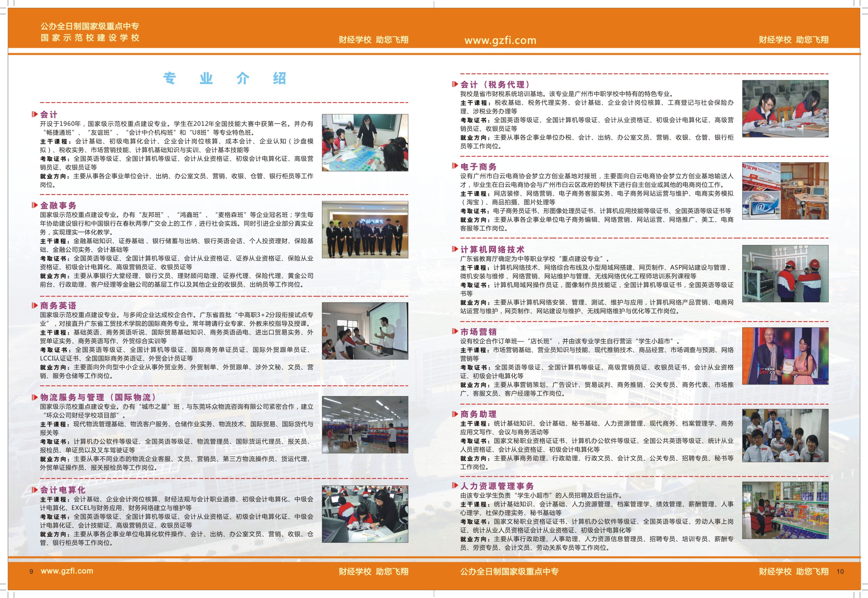This screenshot has width=868, height=598.
Task: Click 国家示范校建设学校 in top header
Action: [x=90, y=38]
